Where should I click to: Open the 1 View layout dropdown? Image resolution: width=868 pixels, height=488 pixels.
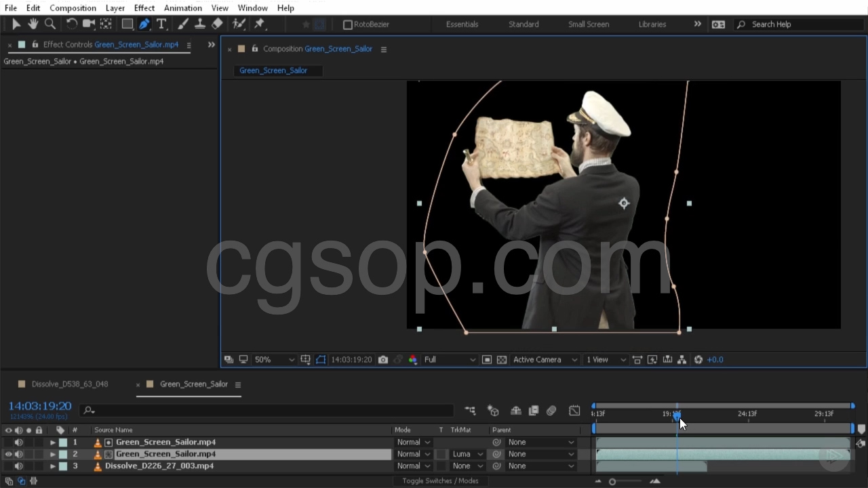tap(605, 360)
